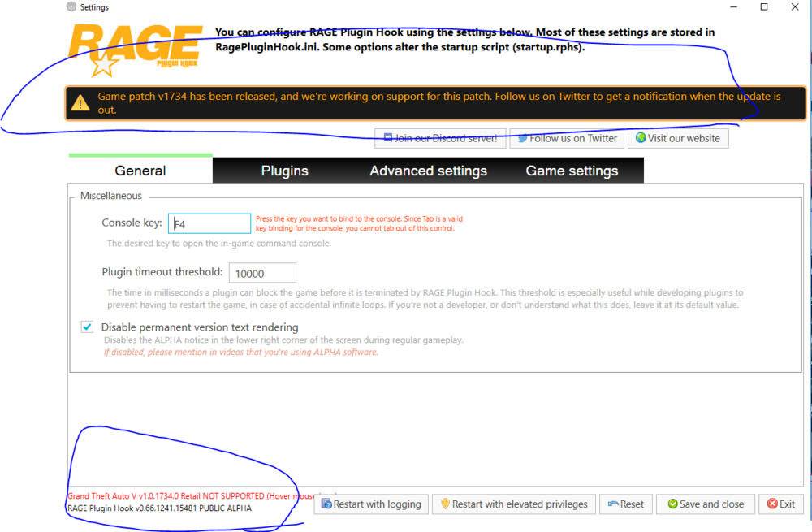Click the red X Exit icon

(772, 504)
